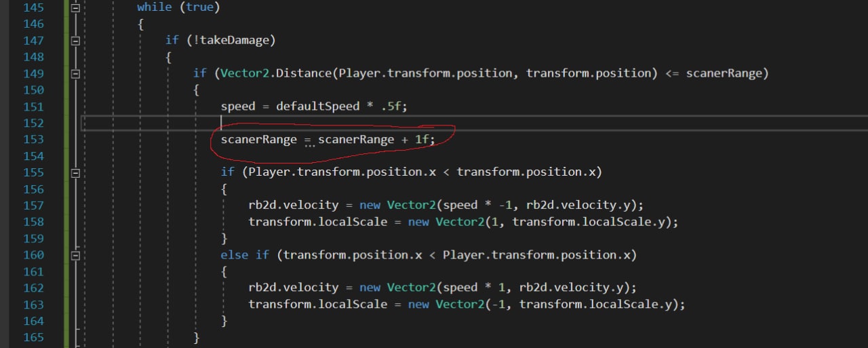Click line number 162
This screenshot has width=868, height=348.
pyautogui.click(x=33, y=288)
